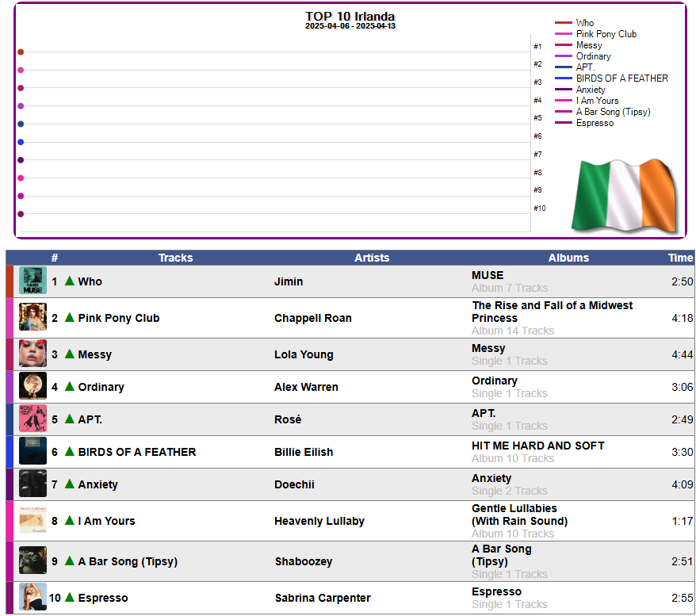
Task: Click the 1:17 duration of I Am Yours
Action: click(x=683, y=521)
